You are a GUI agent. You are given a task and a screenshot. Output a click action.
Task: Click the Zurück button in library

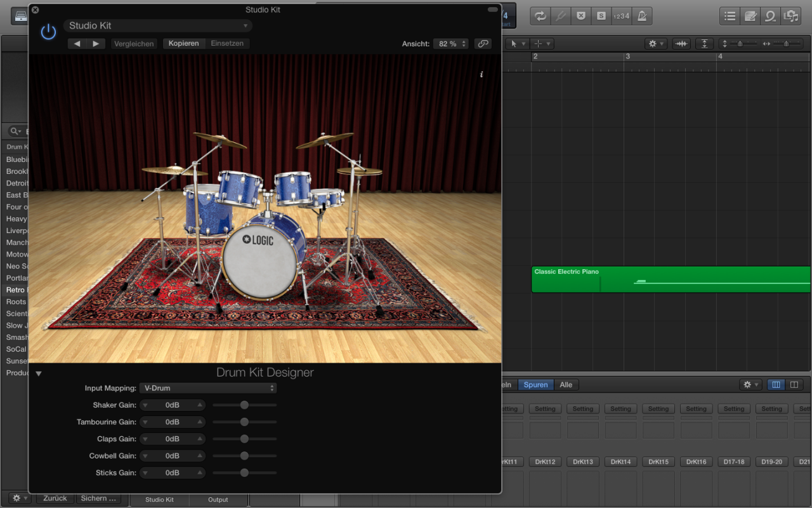click(55, 498)
